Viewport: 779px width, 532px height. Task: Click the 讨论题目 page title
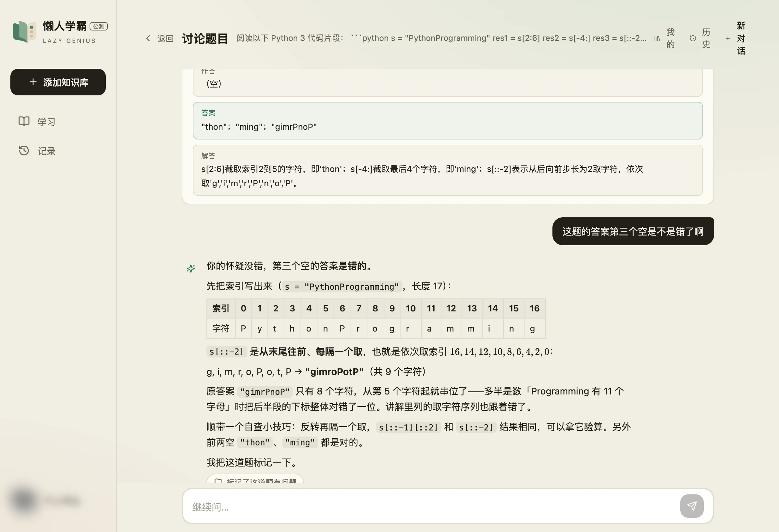tap(205, 39)
